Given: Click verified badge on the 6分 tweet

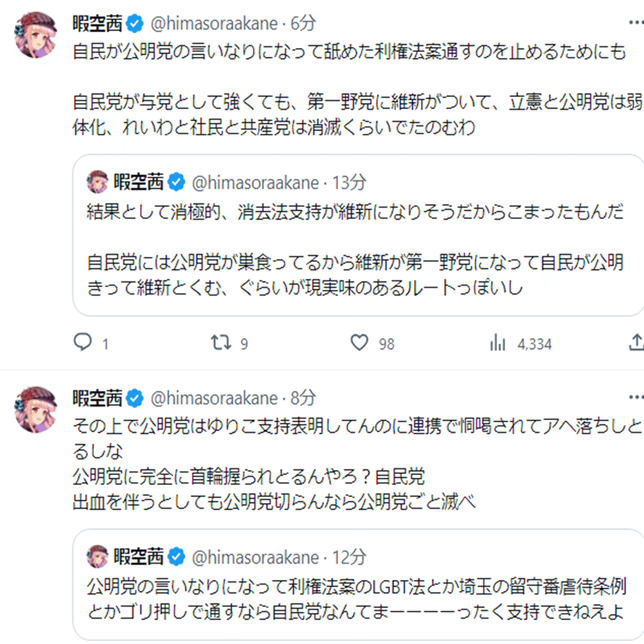Looking at the screenshot, I should [x=137, y=23].
